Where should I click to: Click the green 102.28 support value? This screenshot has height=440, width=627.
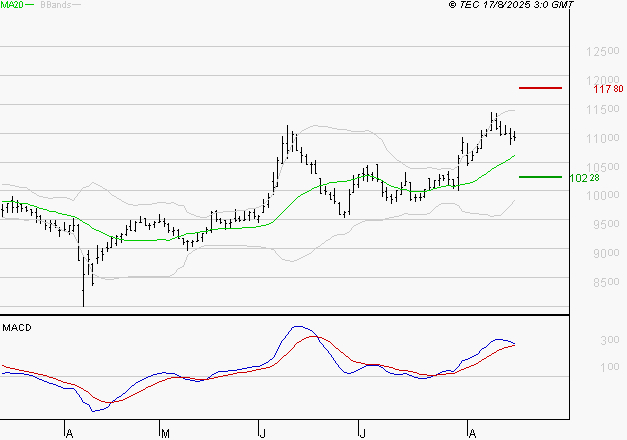(x=584, y=178)
